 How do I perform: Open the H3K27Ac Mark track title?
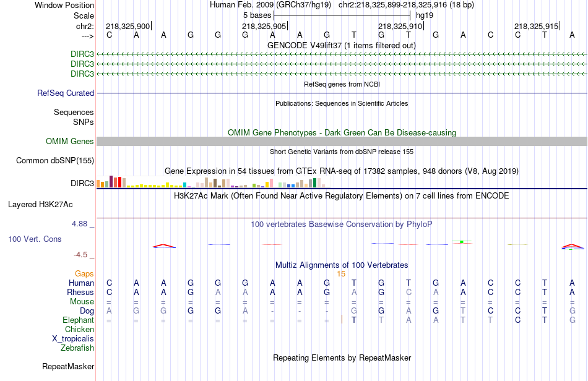pos(342,195)
